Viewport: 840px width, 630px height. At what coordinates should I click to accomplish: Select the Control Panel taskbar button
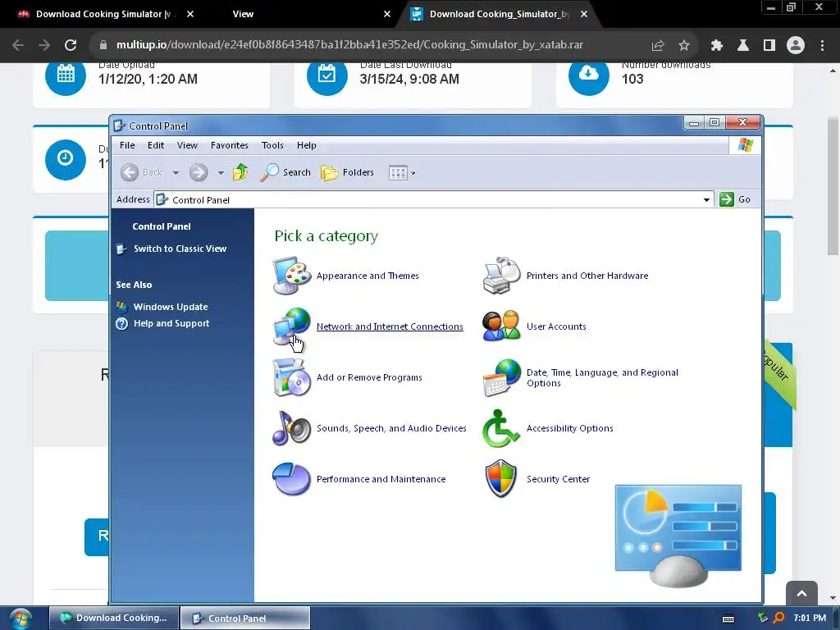[244, 619]
